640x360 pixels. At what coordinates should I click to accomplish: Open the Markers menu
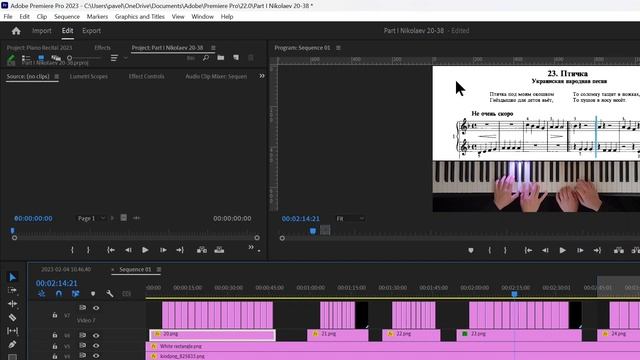point(97,17)
